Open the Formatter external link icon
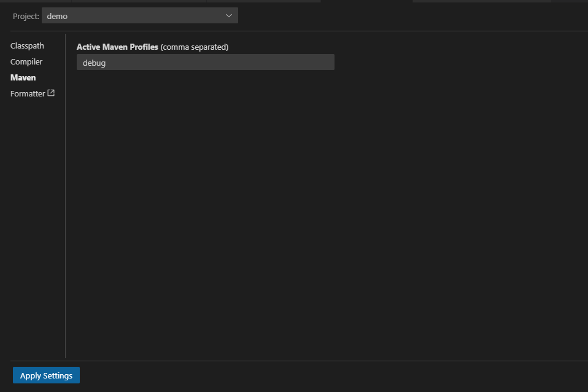 51,93
